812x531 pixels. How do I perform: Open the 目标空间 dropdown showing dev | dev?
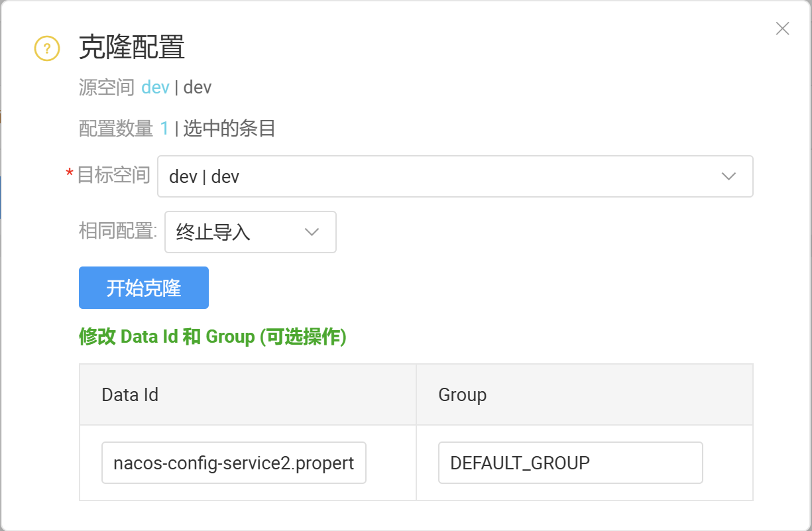click(455, 176)
